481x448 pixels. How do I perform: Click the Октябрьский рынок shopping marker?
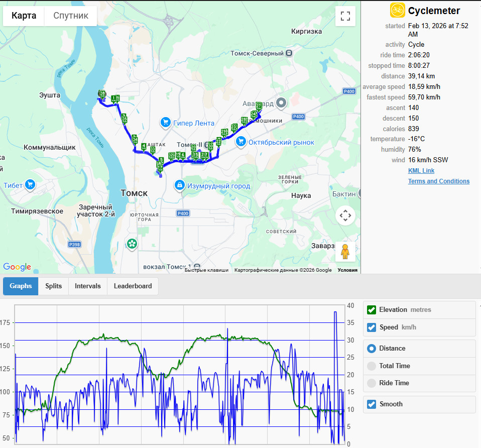click(x=241, y=142)
